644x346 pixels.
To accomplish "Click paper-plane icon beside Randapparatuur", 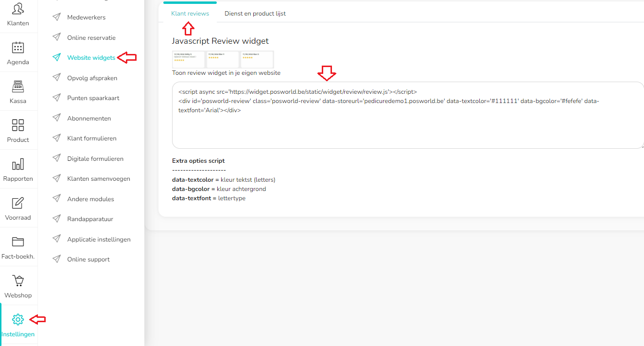I will [57, 219].
